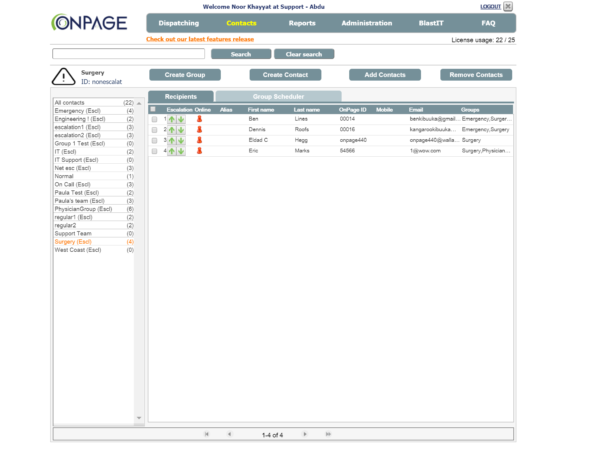Move Eric Marks up in escalation order
The width and height of the screenshot is (600, 454).
point(172,152)
